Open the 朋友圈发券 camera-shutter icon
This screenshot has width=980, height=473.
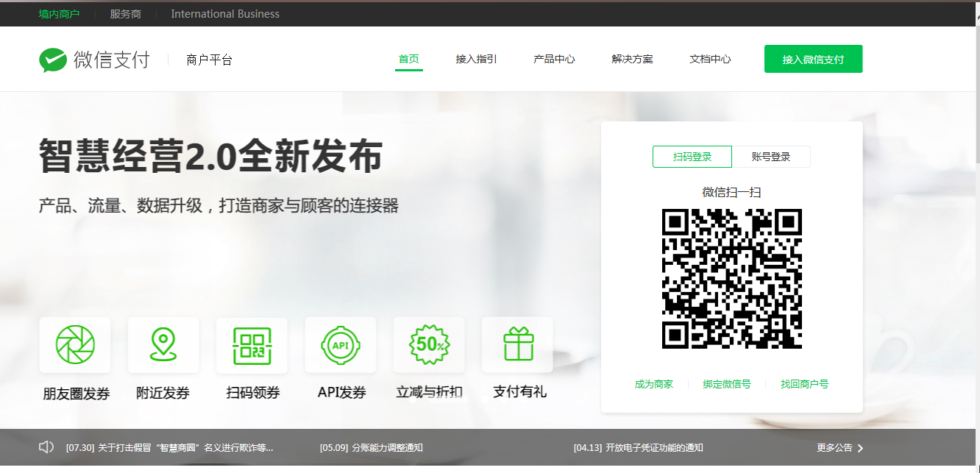click(75, 344)
